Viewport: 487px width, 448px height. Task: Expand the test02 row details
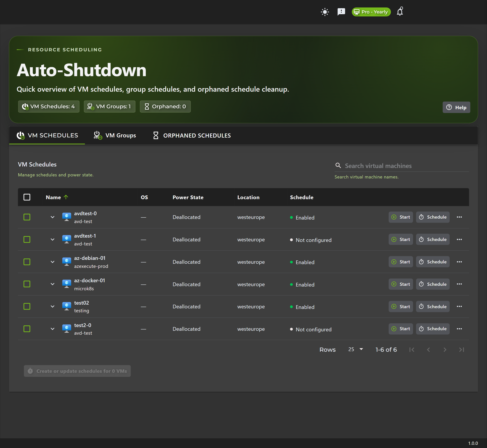pos(52,307)
